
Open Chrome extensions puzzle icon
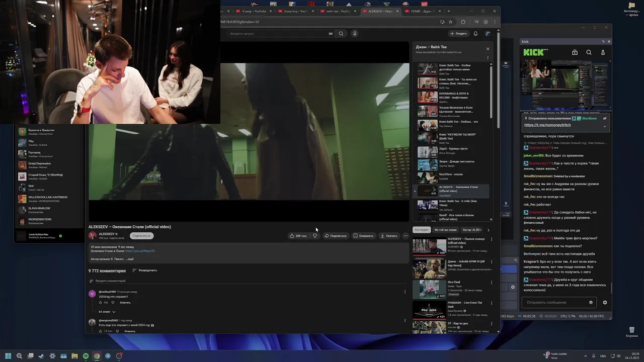tap(463, 22)
